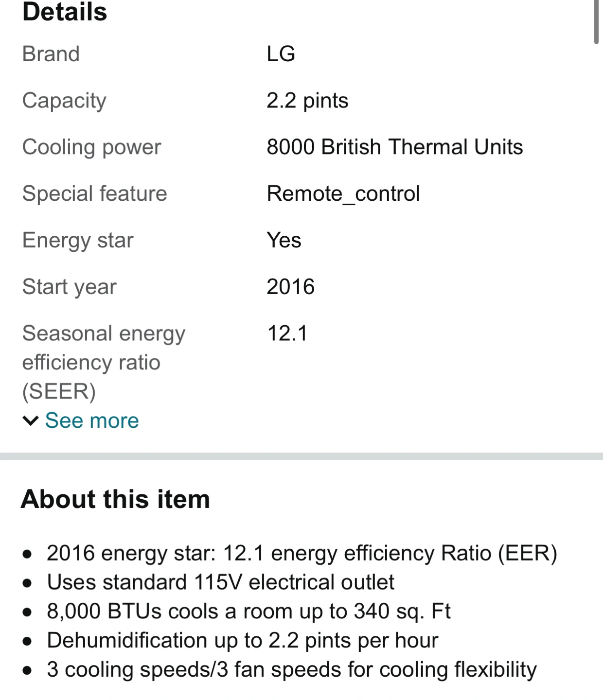Viewport: 603px width, 700px height.
Task: Tap the dehumidification 2.2 pints bullet
Action: tap(242, 641)
